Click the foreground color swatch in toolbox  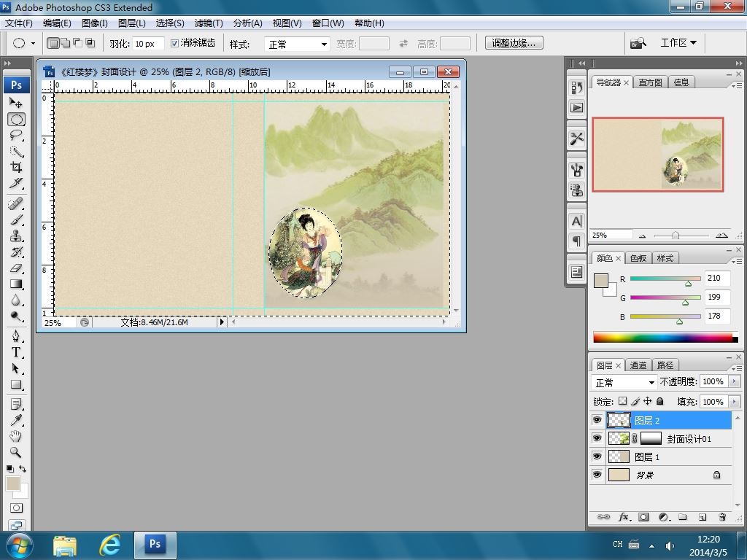(x=13, y=483)
